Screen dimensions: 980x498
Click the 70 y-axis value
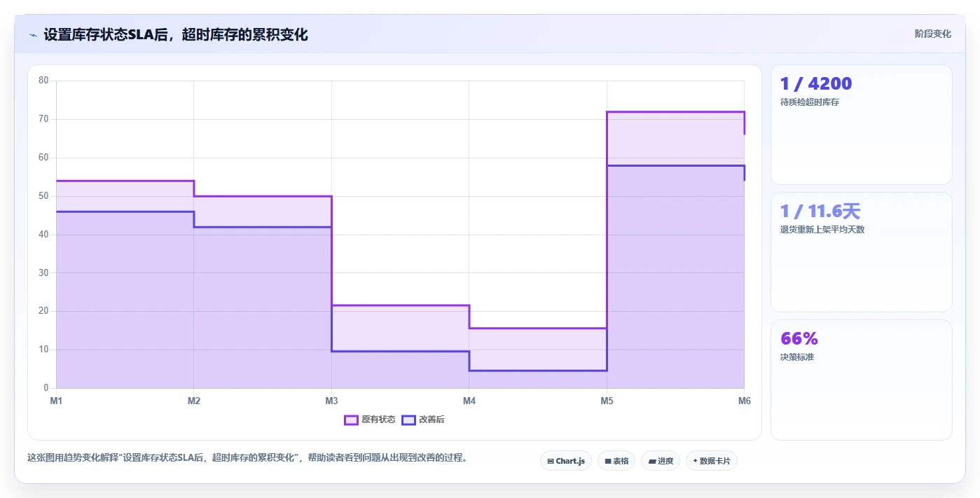coord(43,119)
